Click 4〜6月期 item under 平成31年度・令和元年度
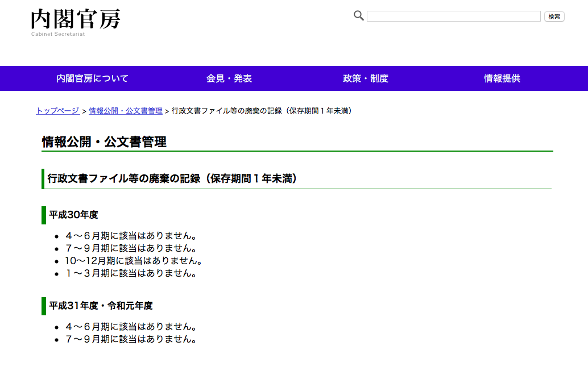 [131, 327]
